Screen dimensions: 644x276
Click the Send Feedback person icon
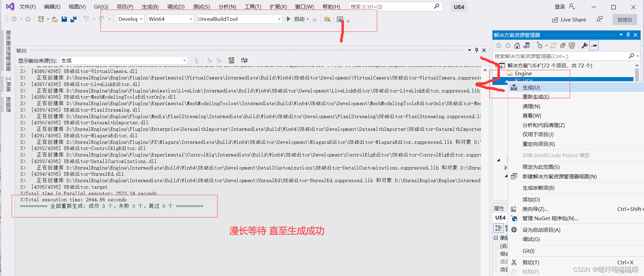coord(600,20)
